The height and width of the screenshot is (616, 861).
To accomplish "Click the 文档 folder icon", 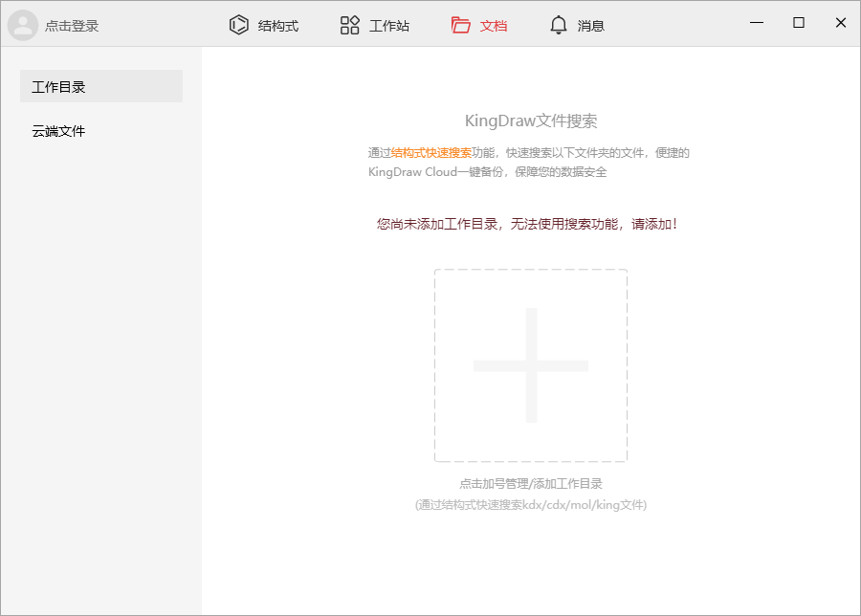I will [461, 25].
